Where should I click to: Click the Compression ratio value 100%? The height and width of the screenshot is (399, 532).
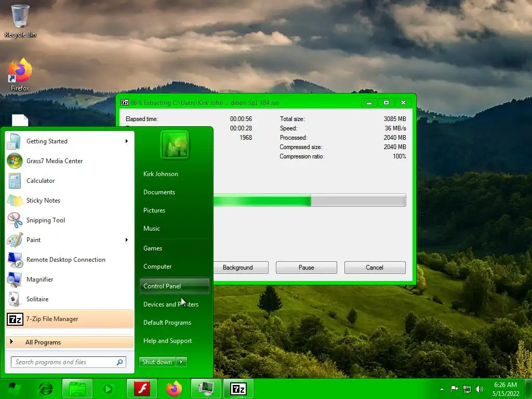400,156
